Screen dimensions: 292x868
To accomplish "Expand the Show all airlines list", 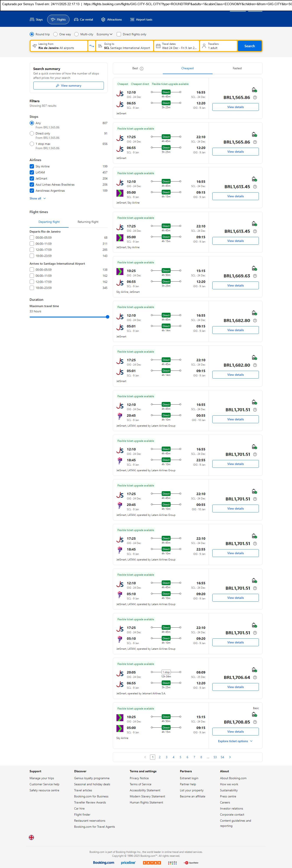I will click(x=37, y=198).
